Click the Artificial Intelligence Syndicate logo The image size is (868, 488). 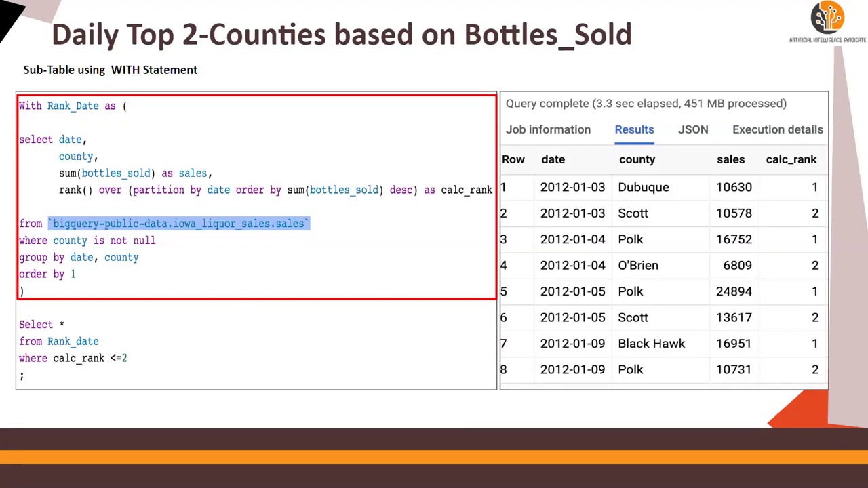tap(827, 22)
